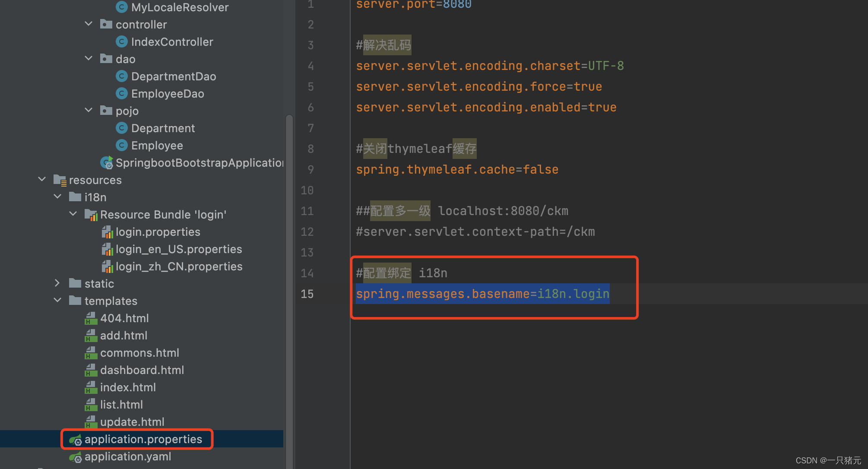
Task: Click the application.yaml Spring config icon
Action: [76, 457]
